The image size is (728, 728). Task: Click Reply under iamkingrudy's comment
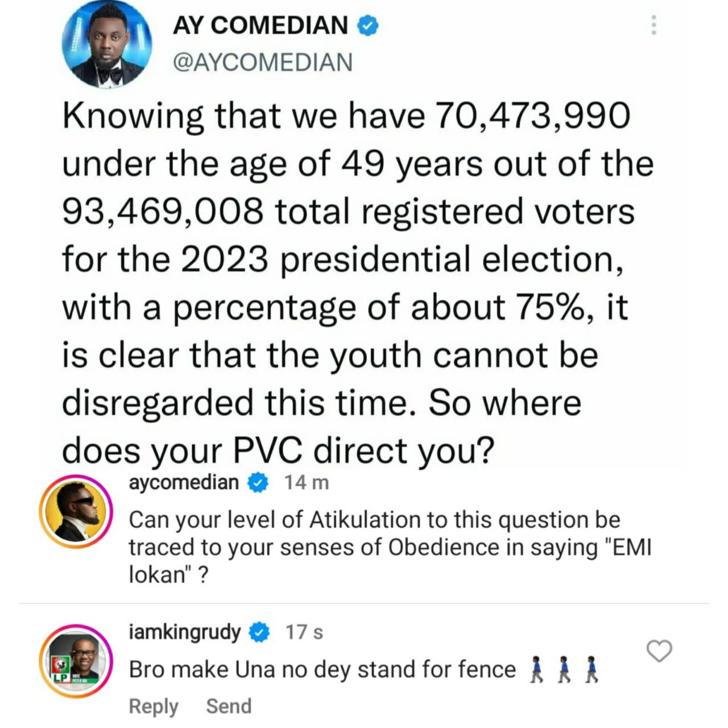(x=154, y=706)
